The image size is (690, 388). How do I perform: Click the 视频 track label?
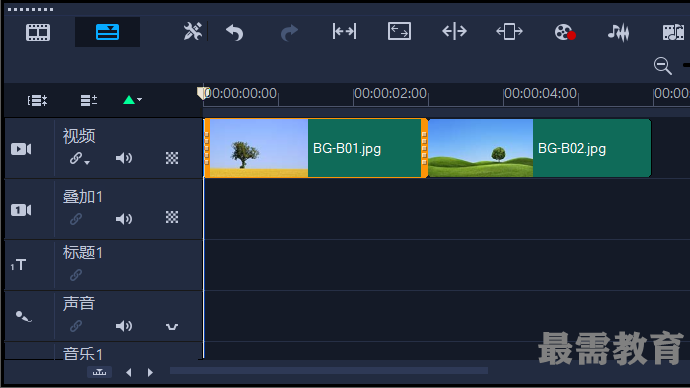point(79,136)
